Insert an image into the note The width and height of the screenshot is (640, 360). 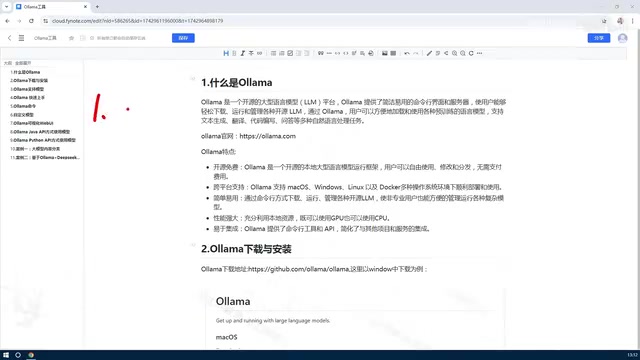384,53
